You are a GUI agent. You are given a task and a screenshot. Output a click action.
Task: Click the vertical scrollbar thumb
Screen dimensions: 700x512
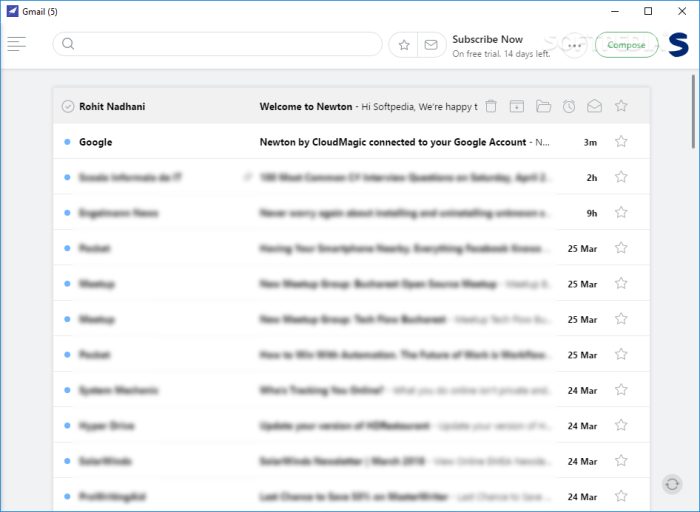(x=693, y=112)
